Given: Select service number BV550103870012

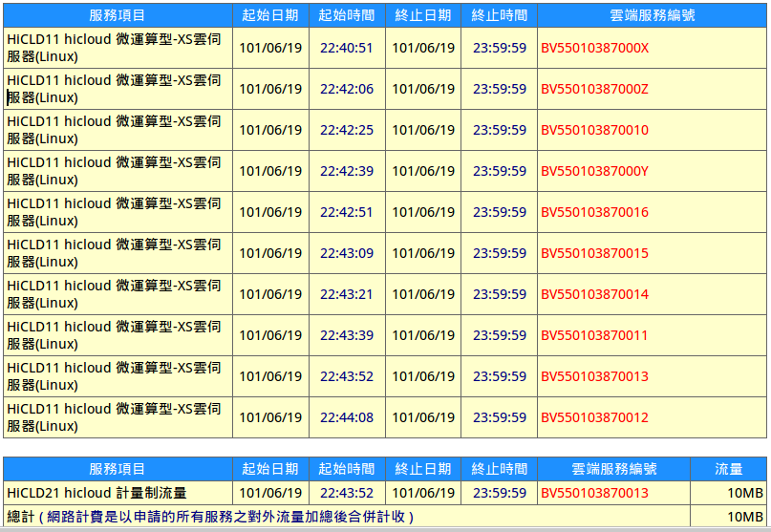Looking at the screenshot, I should (594, 417).
